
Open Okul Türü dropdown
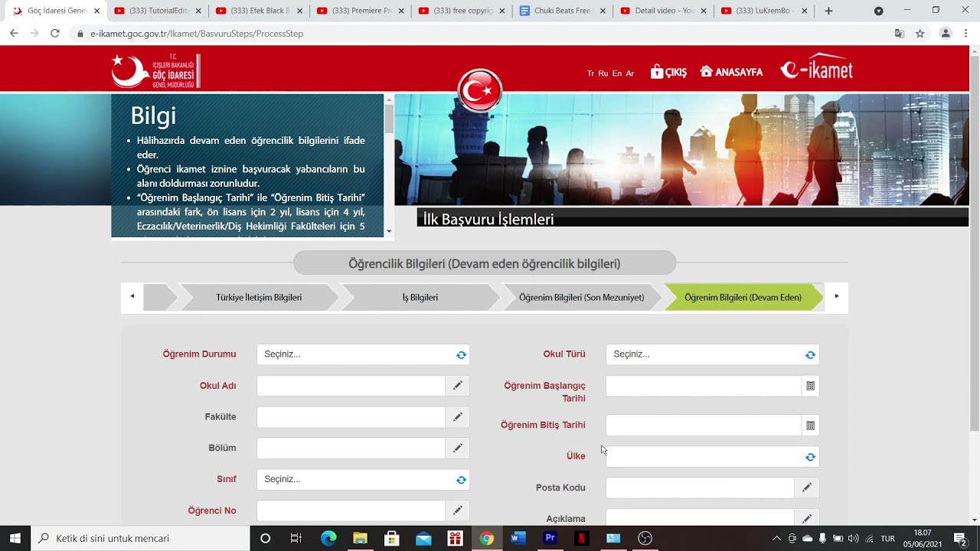(x=712, y=354)
